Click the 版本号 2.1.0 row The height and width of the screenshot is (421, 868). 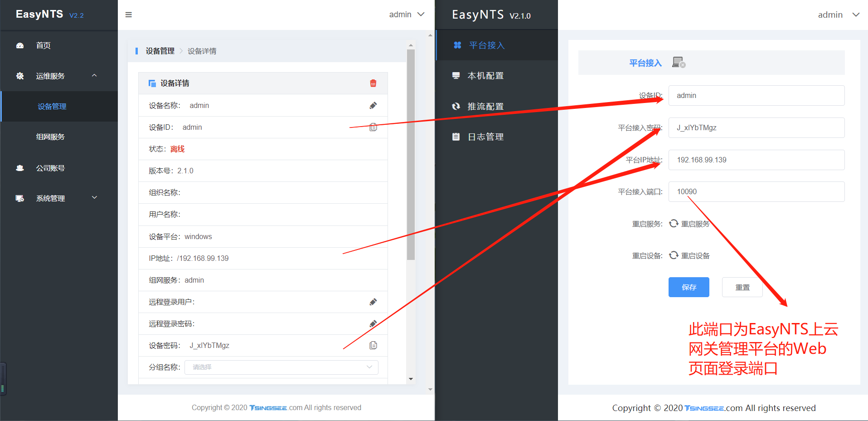tap(263, 171)
